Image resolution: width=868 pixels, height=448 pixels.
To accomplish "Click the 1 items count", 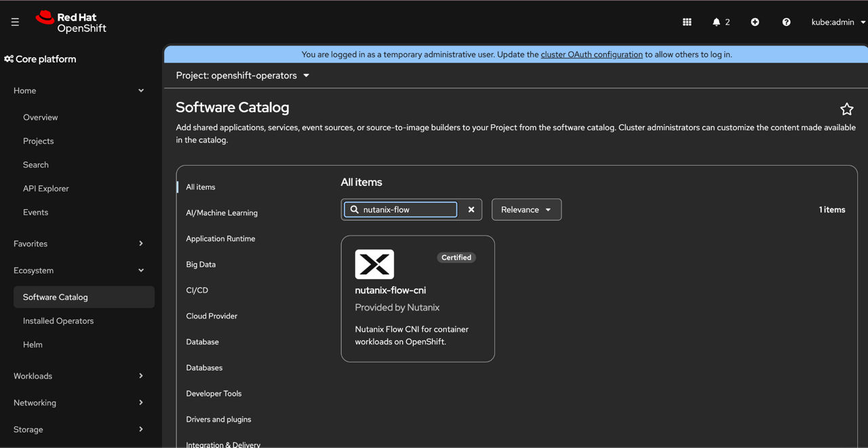I will [832, 210].
